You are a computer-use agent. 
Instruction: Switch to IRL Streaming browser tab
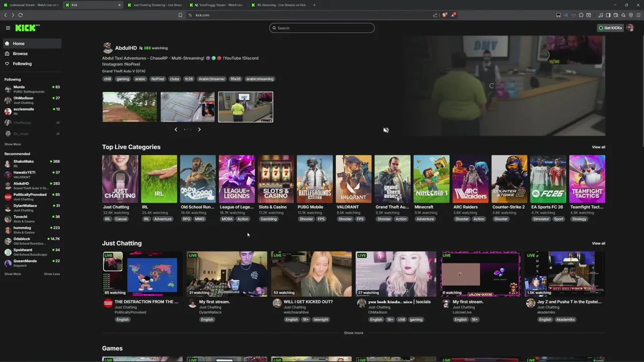[278, 5]
